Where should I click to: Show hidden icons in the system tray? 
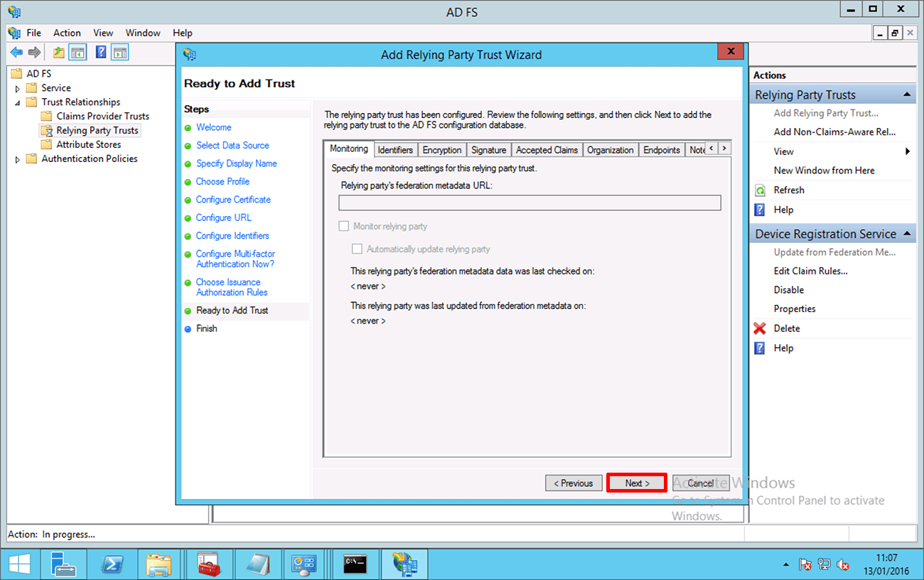click(x=786, y=565)
